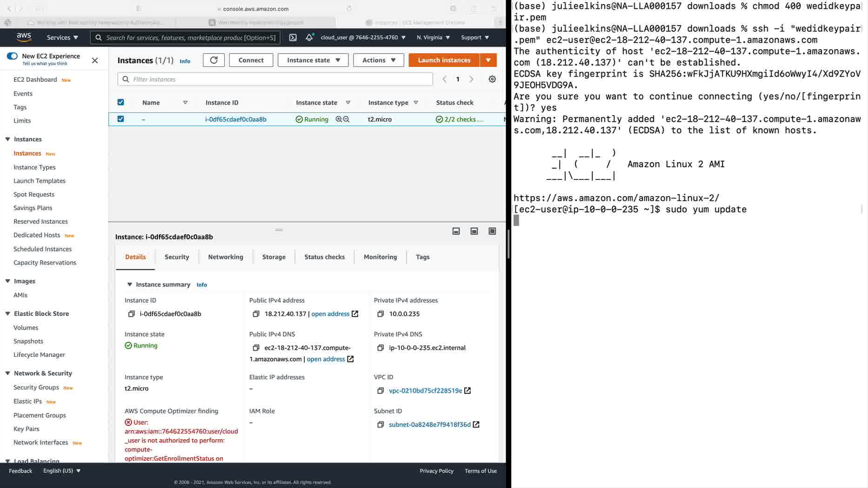Click Launch instances button

tap(444, 60)
